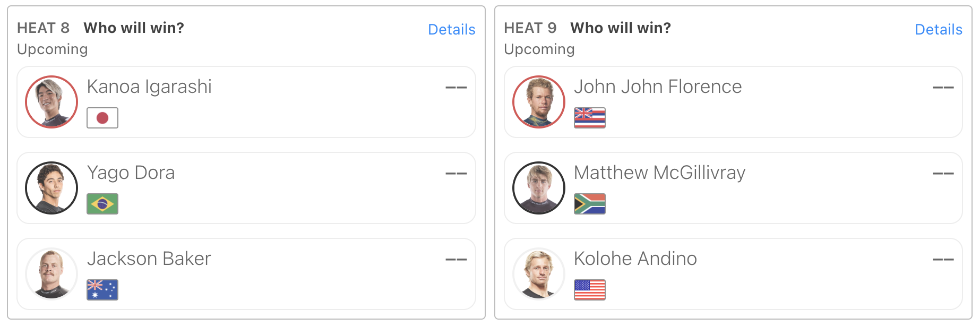
Task: Open Details for Heat 9
Action: click(939, 29)
